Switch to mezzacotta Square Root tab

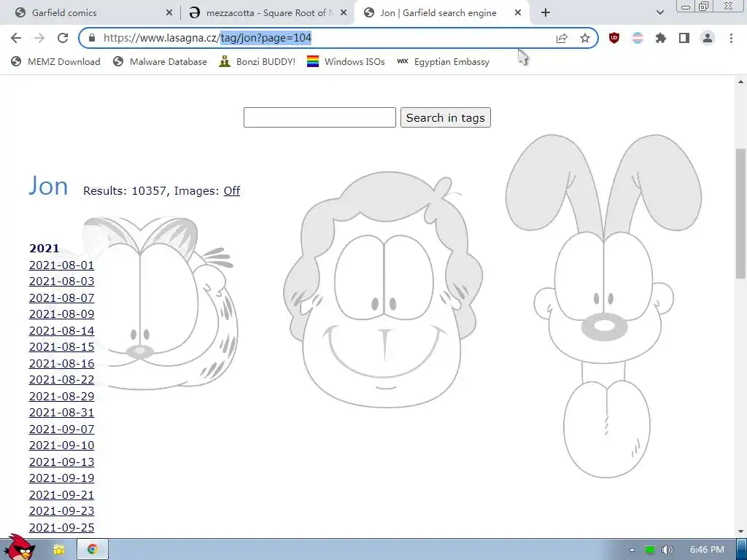267,13
